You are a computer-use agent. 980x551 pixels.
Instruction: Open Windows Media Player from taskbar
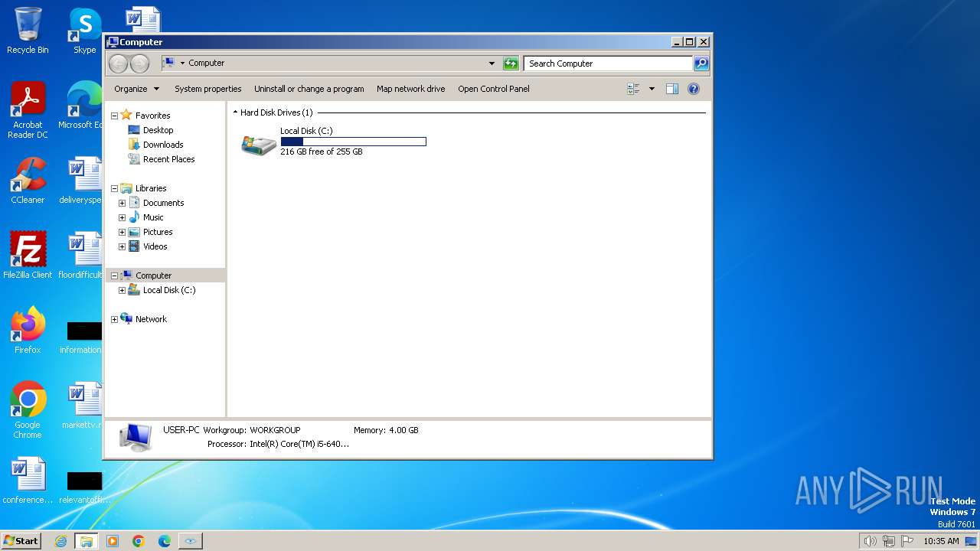click(113, 541)
